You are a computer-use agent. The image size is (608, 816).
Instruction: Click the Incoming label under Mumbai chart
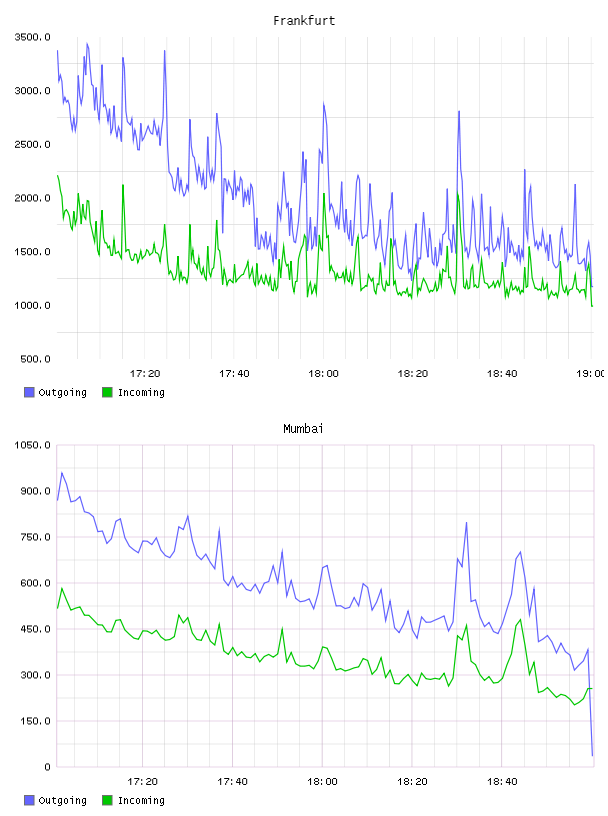[x=141, y=801]
